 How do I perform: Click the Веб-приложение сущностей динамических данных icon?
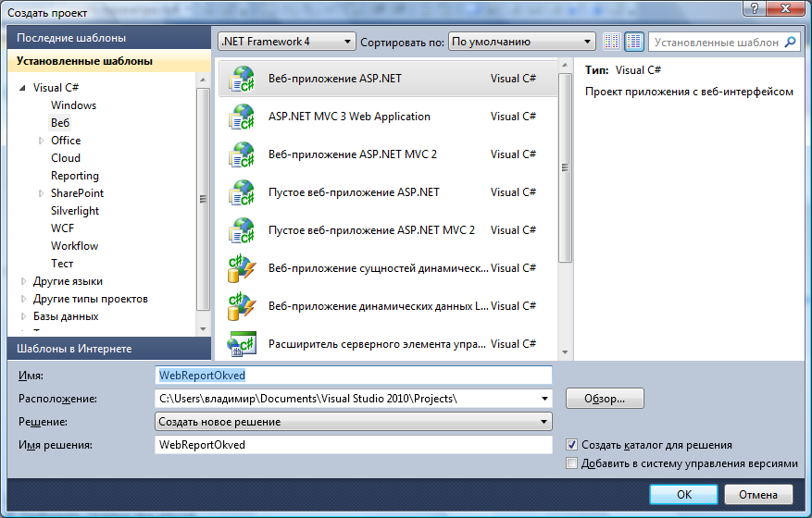242,268
